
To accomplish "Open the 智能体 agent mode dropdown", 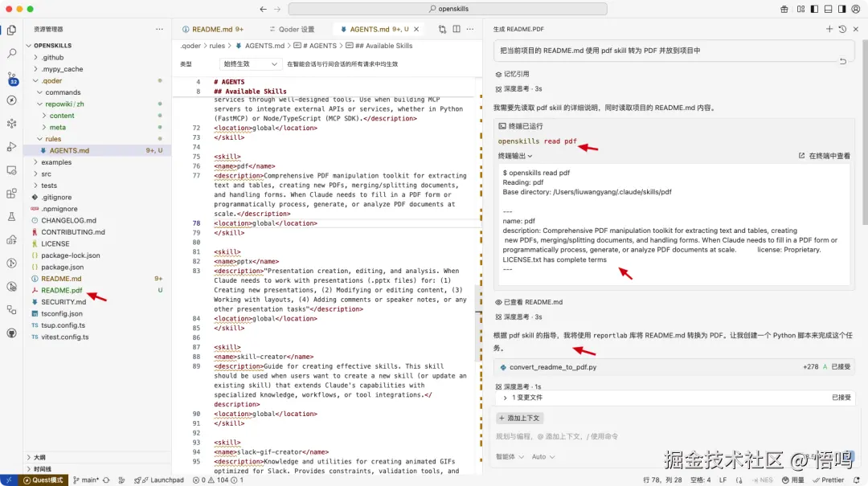I will pos(510,456).
